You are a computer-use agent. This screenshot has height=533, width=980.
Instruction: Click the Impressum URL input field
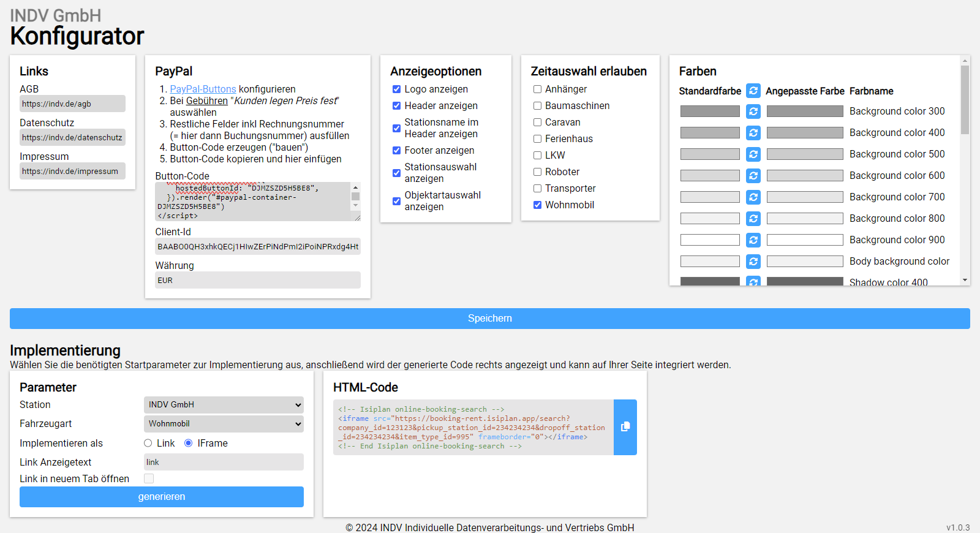click(x=72, y=171)
